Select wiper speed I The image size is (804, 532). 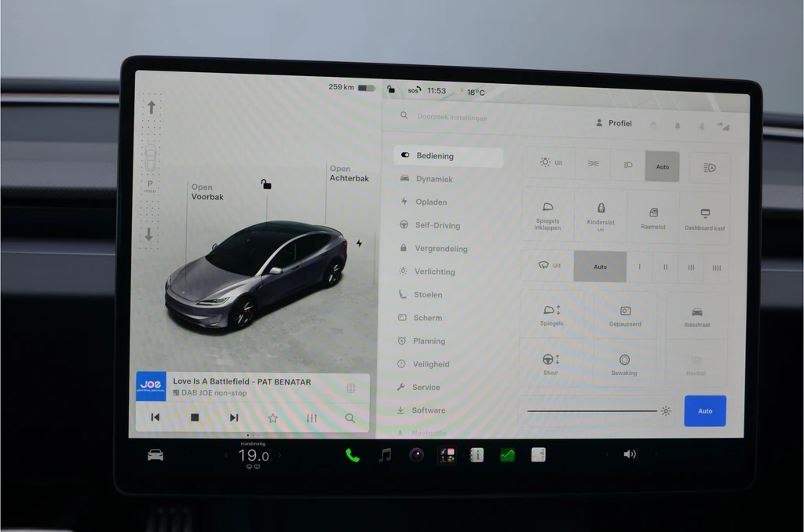pyautogui.click(x=639, y=267)
